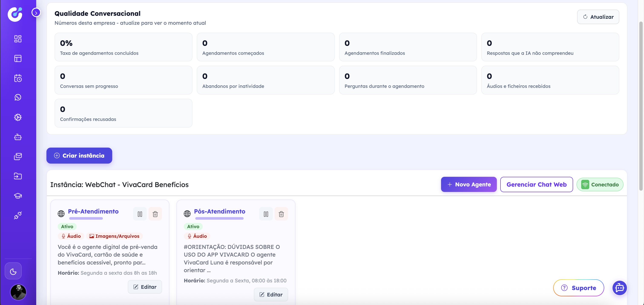The height and width of the screenshot is (305, 644).
Task: Click the Agendamentos finalizados card
Action: click(408, 47)
